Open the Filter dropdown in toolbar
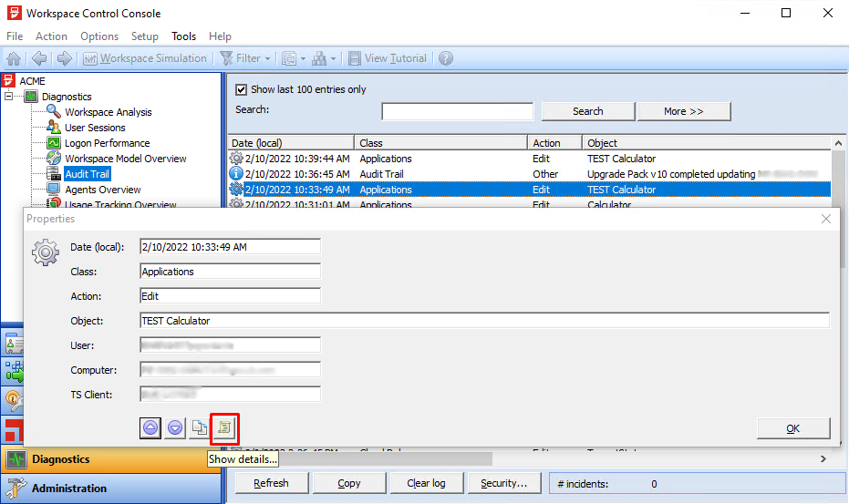Viewport: 849px width, 504px height. click(x=244, y=58)
